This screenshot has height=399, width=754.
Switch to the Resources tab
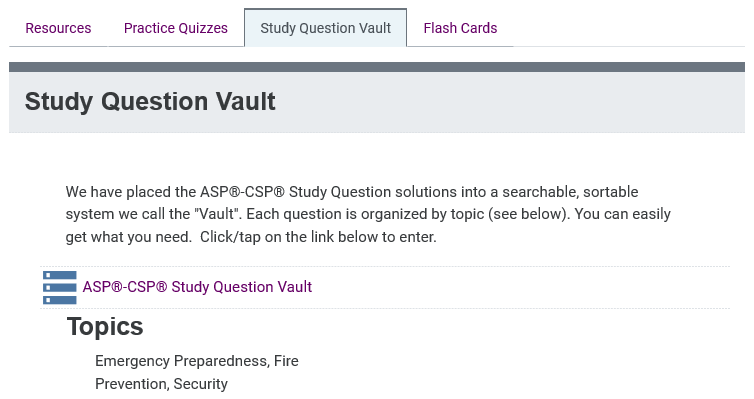[58, 28]
